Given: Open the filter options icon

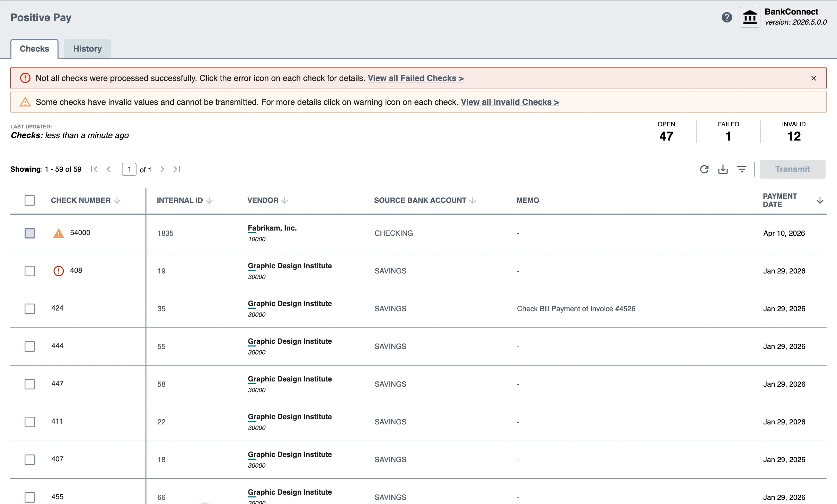Looking at the screenshot, I should [742, 169].
